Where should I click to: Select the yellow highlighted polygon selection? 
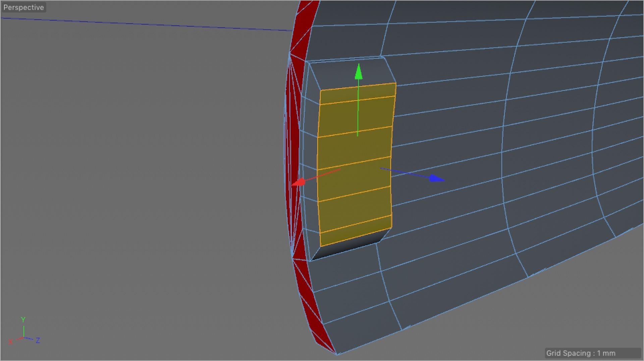coord(356,164)
